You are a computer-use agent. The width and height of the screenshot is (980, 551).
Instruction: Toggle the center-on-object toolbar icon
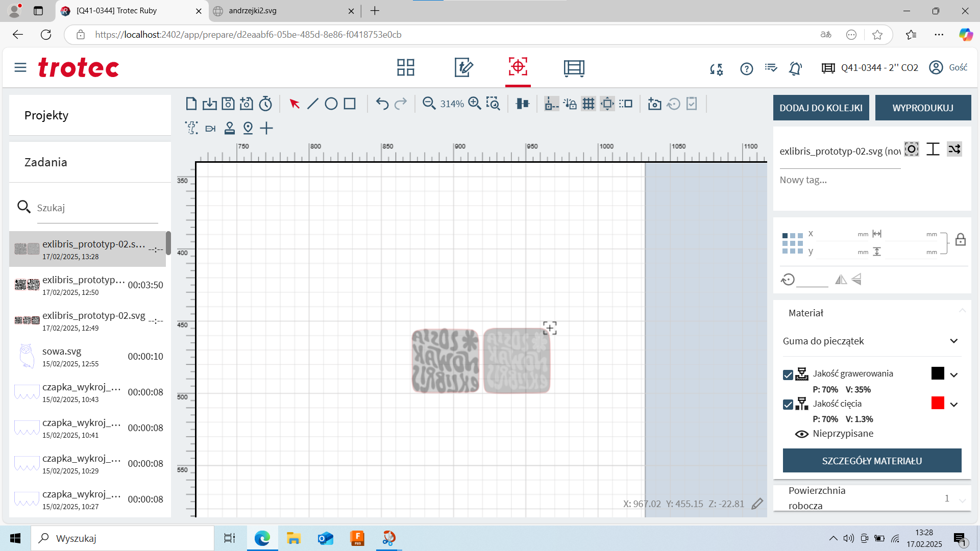click(607, 104)
